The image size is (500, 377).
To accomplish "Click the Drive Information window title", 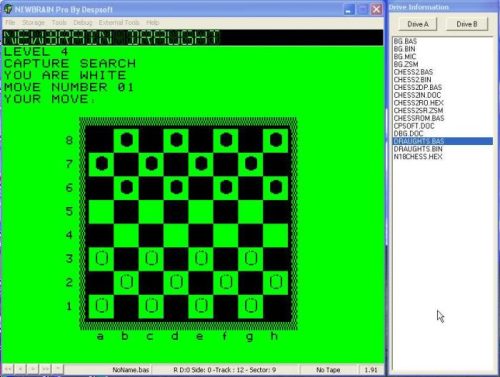I will point(419,7).
